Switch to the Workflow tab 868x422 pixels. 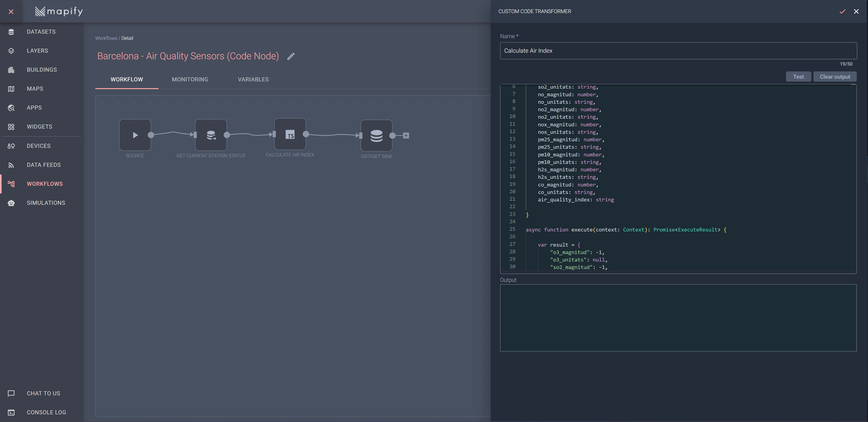[127, 80]
